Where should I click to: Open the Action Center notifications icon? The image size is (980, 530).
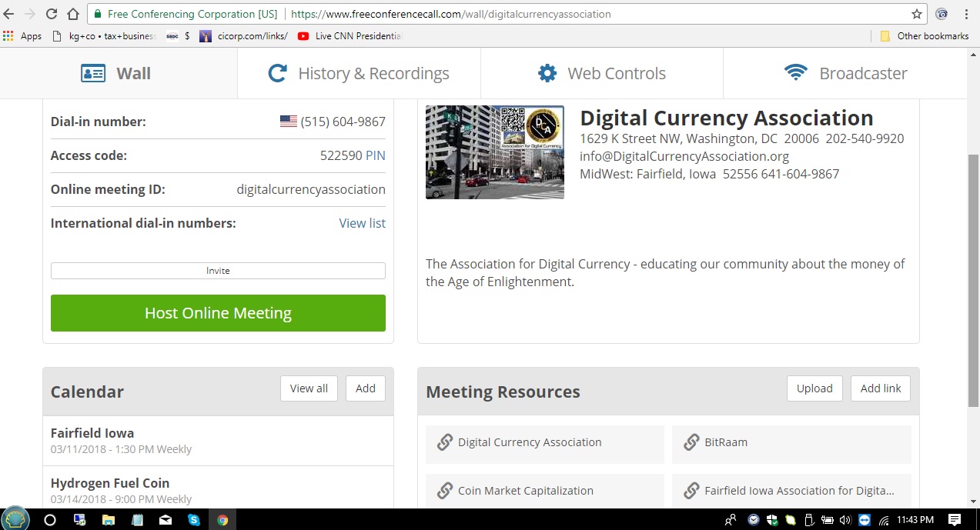(955, 520)
